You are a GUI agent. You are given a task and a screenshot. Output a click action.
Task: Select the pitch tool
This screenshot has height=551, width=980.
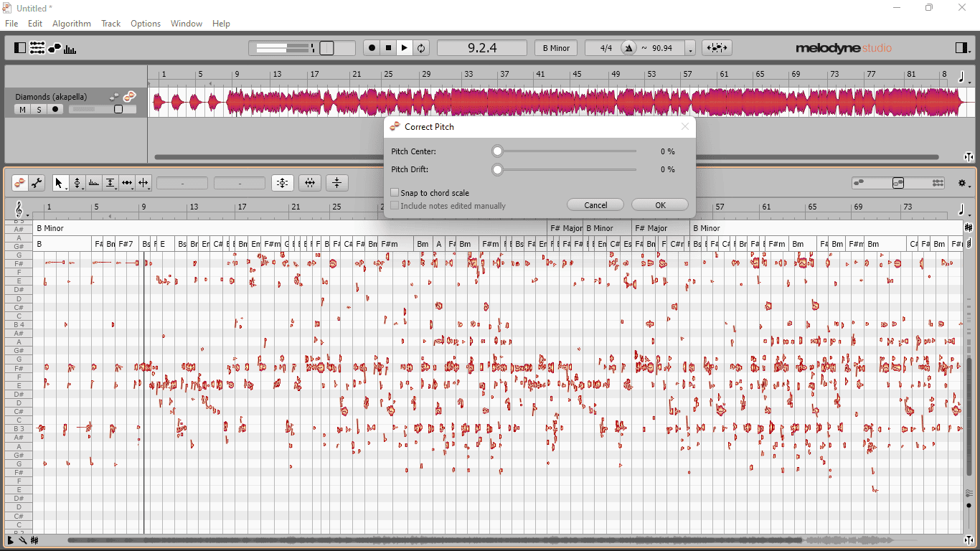pyautogui.click(x=77, y=184)
